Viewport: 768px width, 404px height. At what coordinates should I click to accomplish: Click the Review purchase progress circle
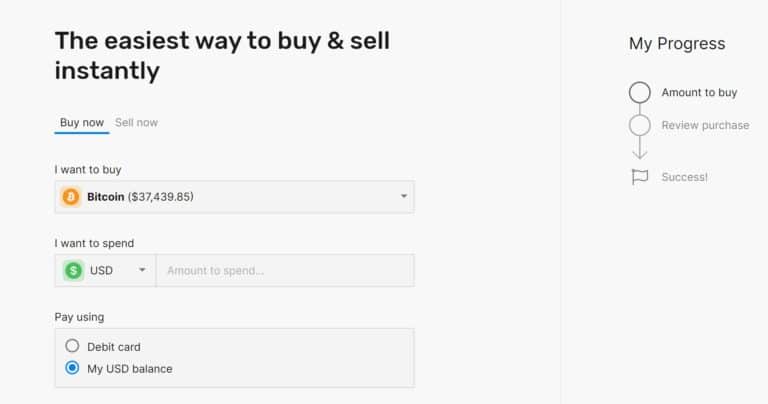640,125
